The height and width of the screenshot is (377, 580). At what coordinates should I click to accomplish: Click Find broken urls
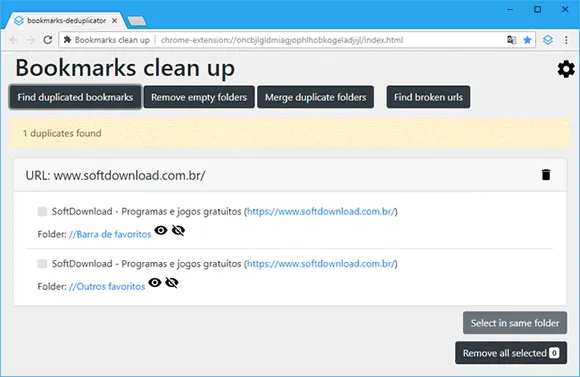pyautogui.click(x=428, y=97)
